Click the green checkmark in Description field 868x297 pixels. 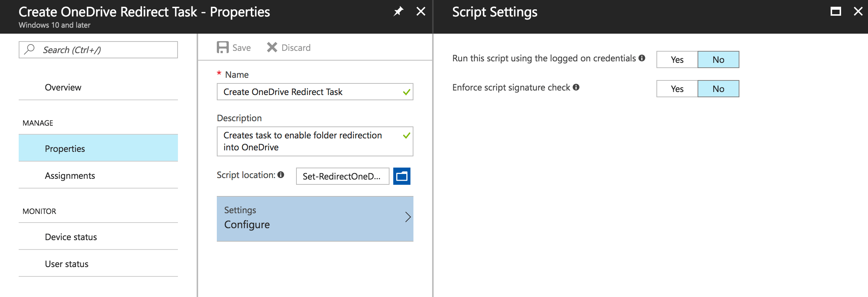(x=407, y=135)
